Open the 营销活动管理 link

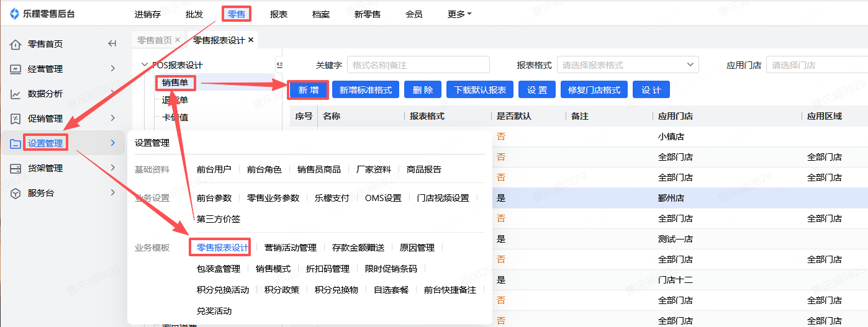291,248
